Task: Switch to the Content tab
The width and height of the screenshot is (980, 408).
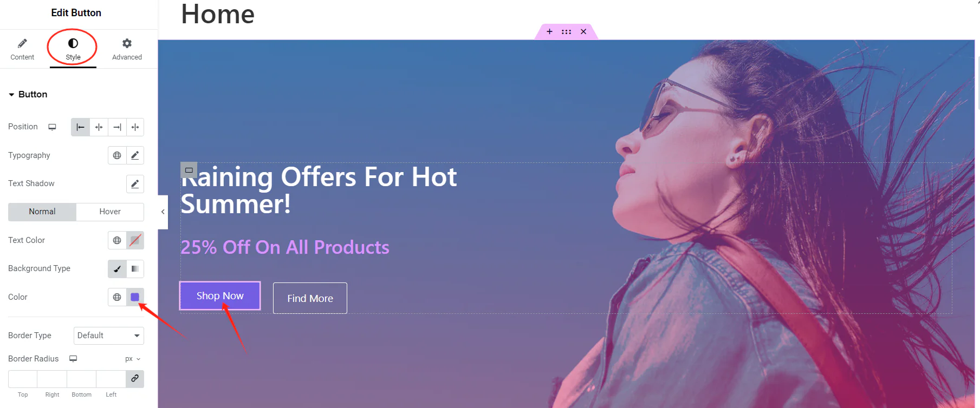Action: click(x=22, y=49)
